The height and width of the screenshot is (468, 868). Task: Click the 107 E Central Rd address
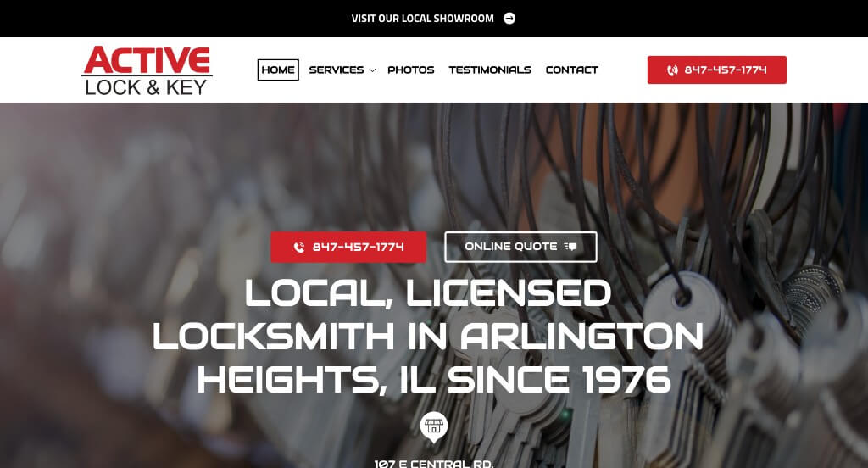pyautogui.click(x=434, y=464)
